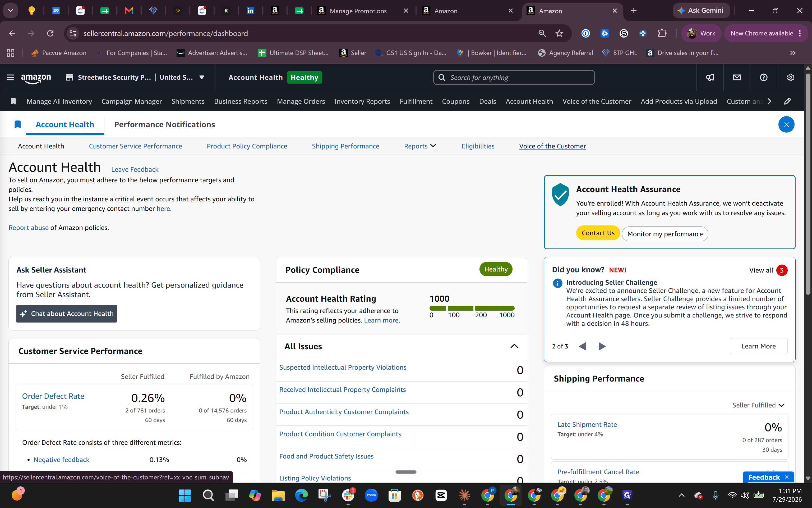Open Zoom from the taskbar
The height and width of the screenshot is (508, 812).
(x=371, y=495)
